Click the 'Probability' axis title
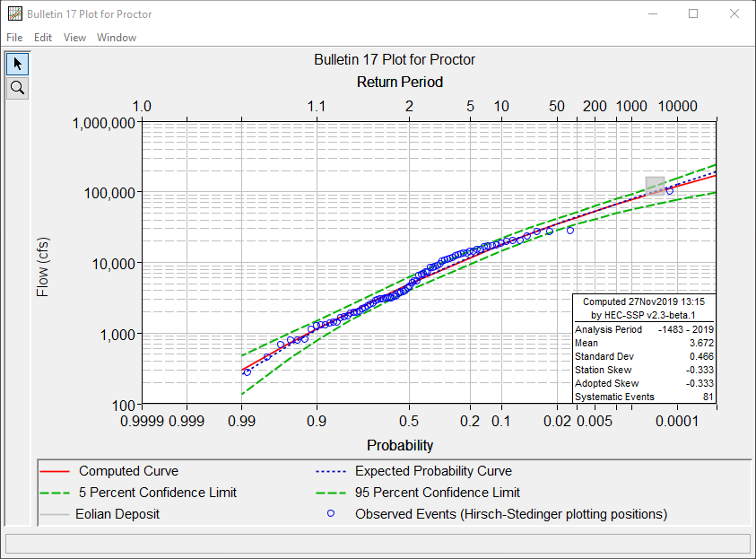The image size is (756, 559). point(400,445)
